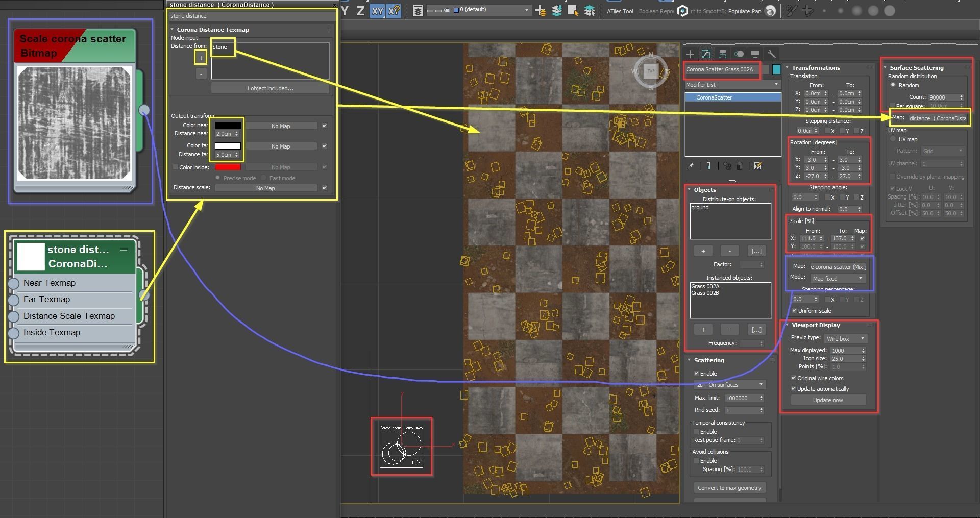The height and width of the screenshot is (518, 980).
Task: Select Grass 002A in instanced objects list
Action: coord(705,286)
